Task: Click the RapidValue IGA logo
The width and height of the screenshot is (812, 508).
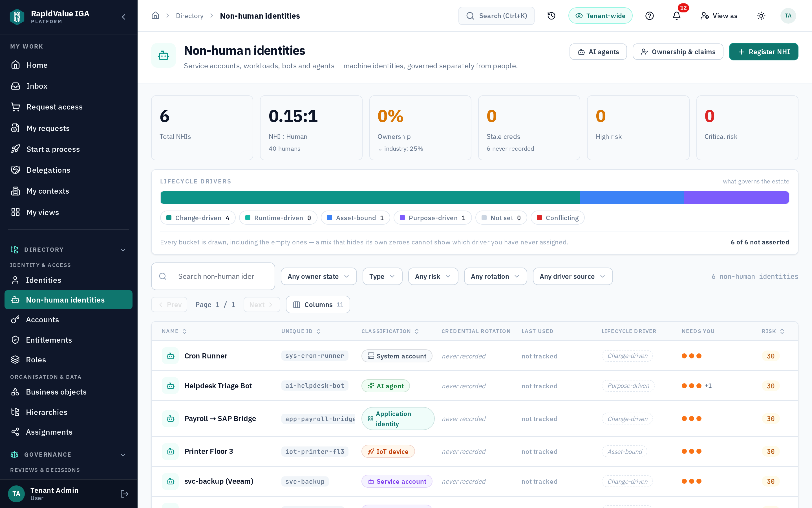Action: (x=17, y=17)
